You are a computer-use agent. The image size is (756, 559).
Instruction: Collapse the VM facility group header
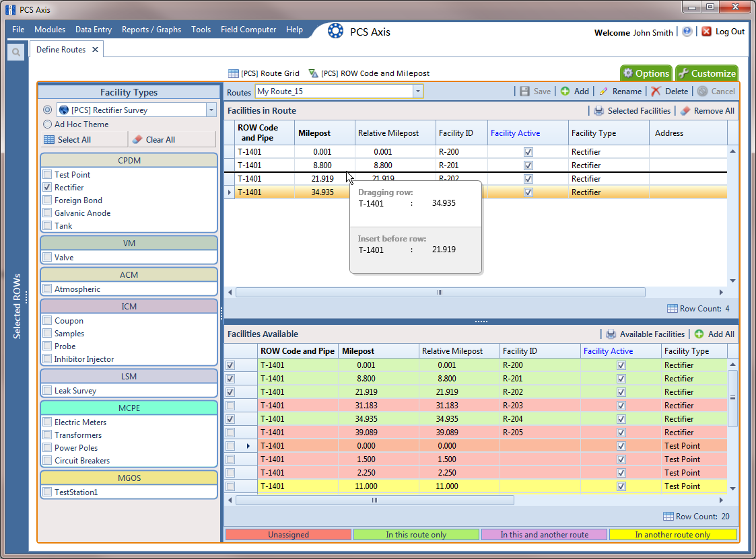pos(129,244)
